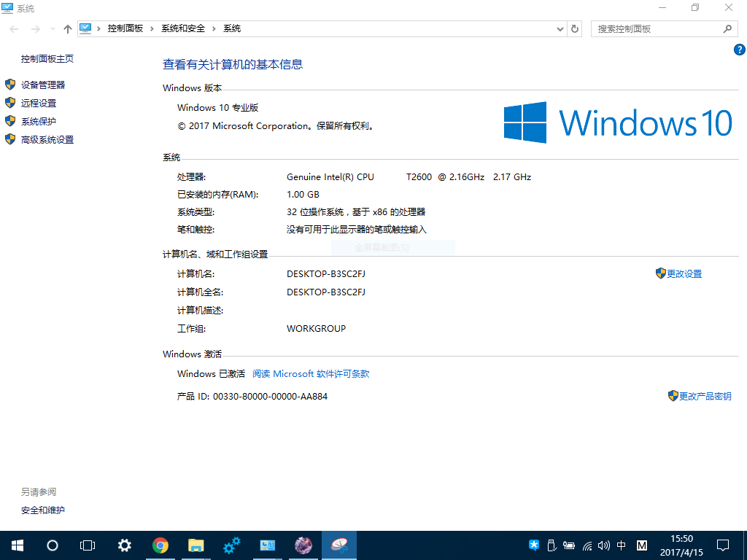The image size is (747, 560).
Task: Open Settings gear icon in taskbar
Action: (x=125, y=545)
